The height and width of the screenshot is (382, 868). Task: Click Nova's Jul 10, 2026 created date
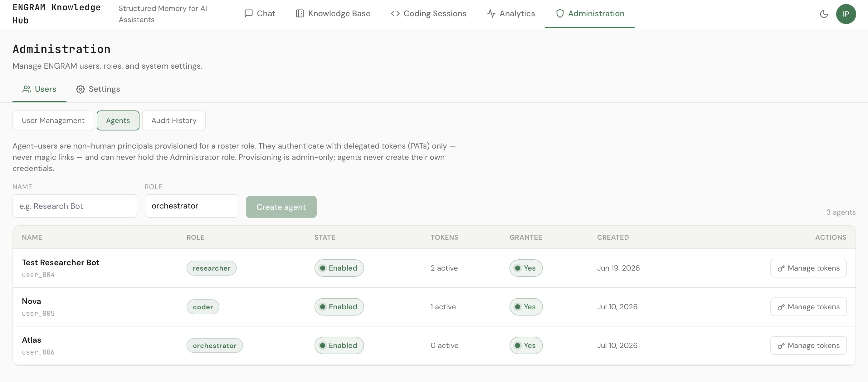[x=617, y=307]
